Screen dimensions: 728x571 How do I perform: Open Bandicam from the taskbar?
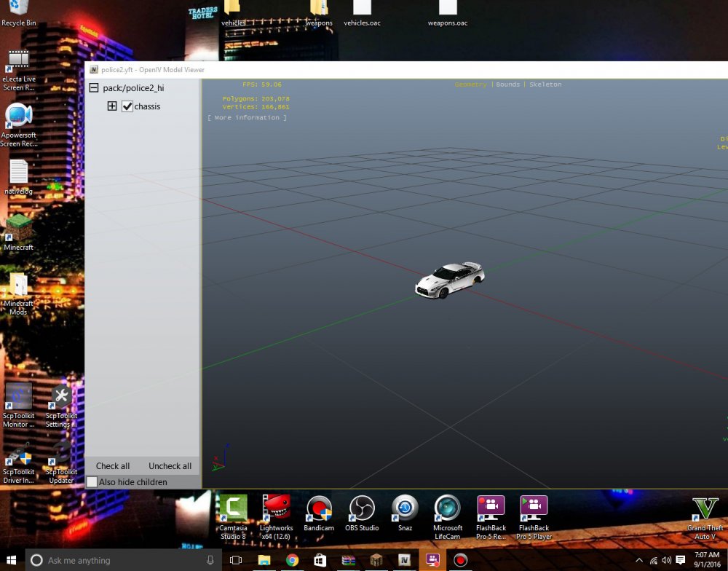[319, 510]
